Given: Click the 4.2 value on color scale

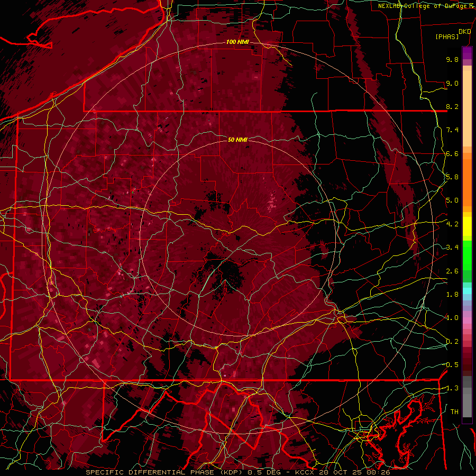Looking at the screenshot, I should pyautogui.click(x=452, y=224).
